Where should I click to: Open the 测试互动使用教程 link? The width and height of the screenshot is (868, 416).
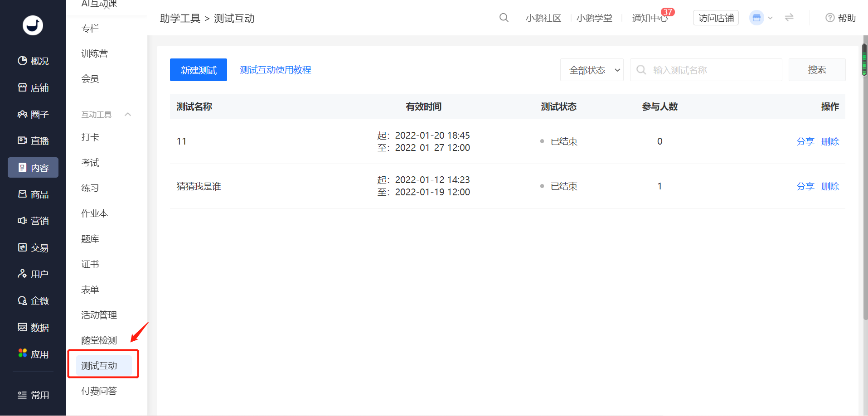click(x=276, y=70)
